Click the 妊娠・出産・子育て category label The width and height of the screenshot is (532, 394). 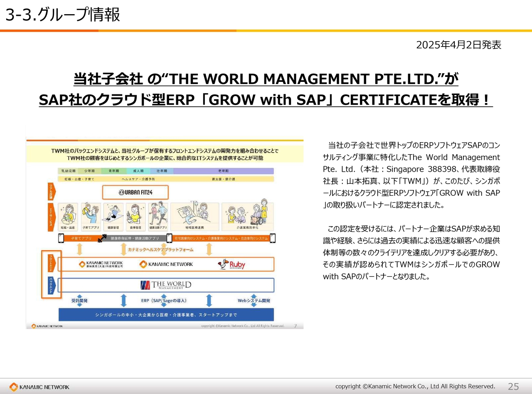pyautogui.click(x=79, y=179)
